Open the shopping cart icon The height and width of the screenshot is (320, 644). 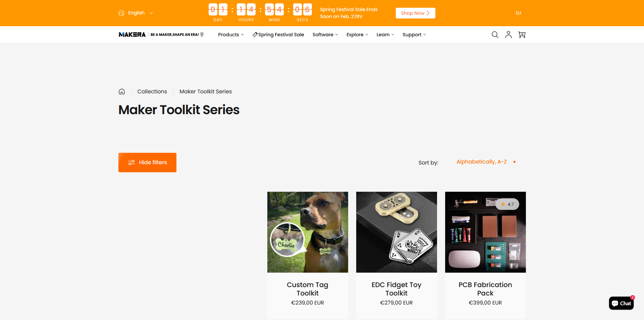pos(522,35)
